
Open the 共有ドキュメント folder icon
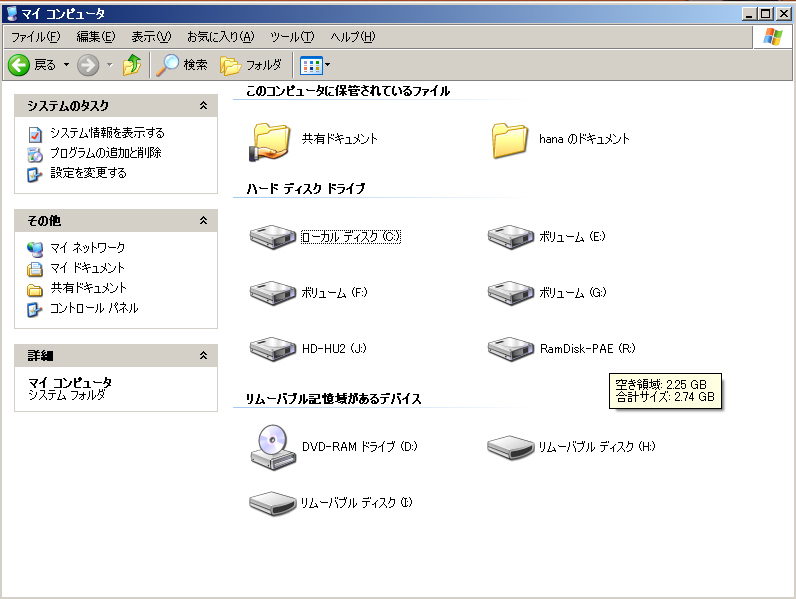click(x=270, y=142)
